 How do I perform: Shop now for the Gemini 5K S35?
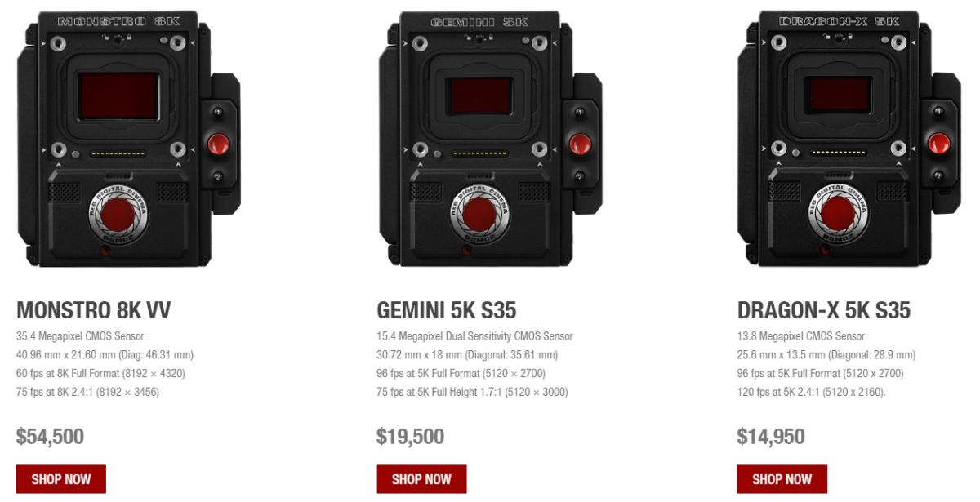click(x=421, y=479)
